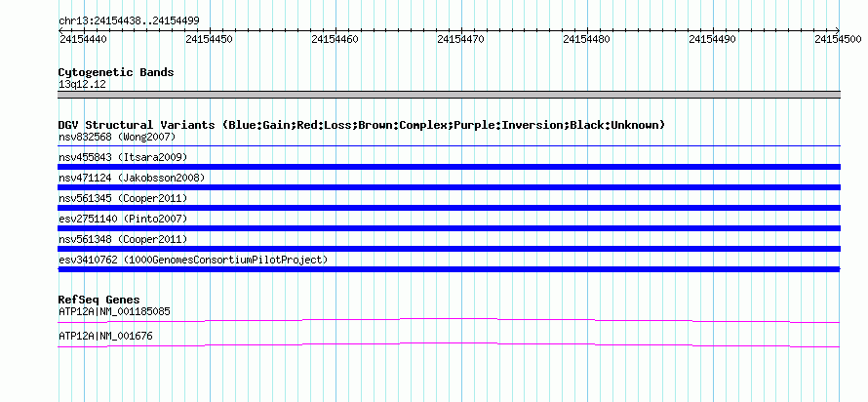
Task: Open variant esv3410762 1000GenomesConsortiumPilotProject label
Action: click(x=193, y=260)
